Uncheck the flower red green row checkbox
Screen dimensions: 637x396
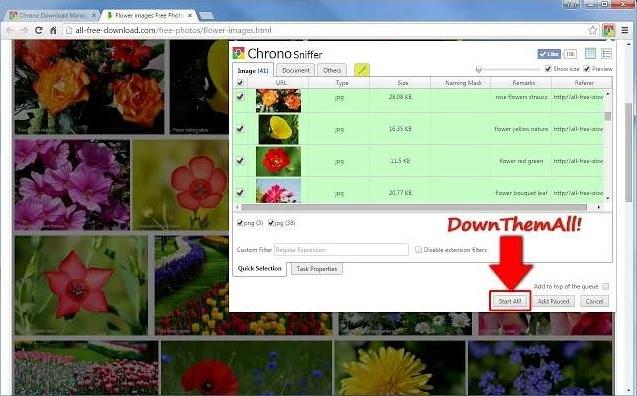coord(240,161)
